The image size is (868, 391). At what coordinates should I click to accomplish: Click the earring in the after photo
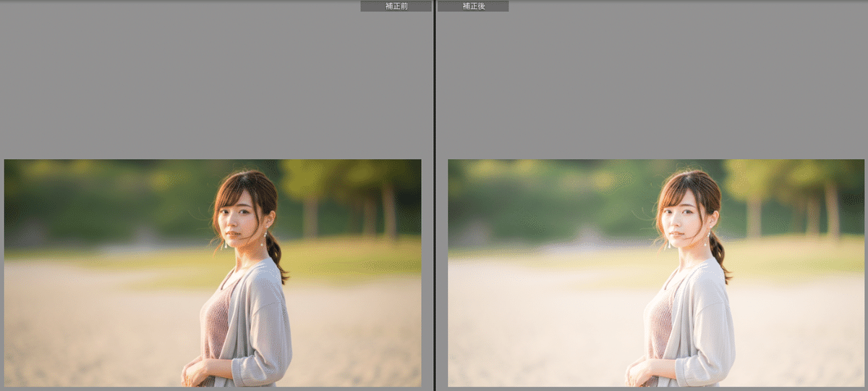(707, 240)
